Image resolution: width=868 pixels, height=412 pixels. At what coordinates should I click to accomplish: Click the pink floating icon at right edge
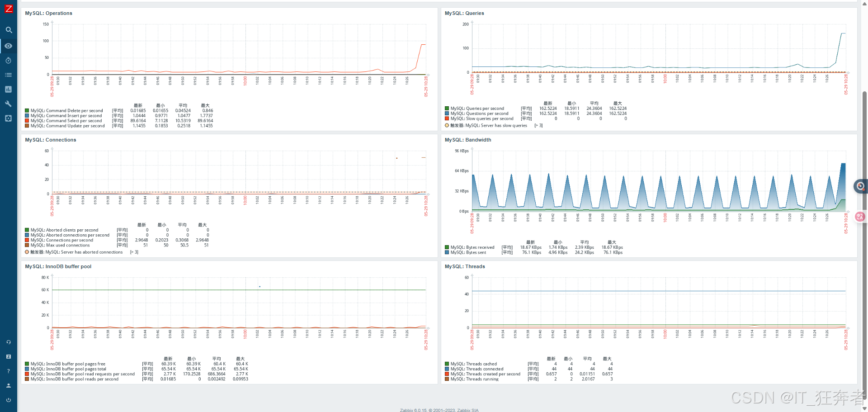(x=860, y=217)
